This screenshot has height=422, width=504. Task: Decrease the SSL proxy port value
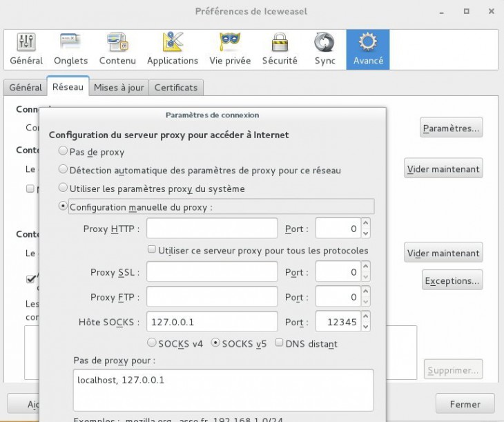(x=366, y=278)
